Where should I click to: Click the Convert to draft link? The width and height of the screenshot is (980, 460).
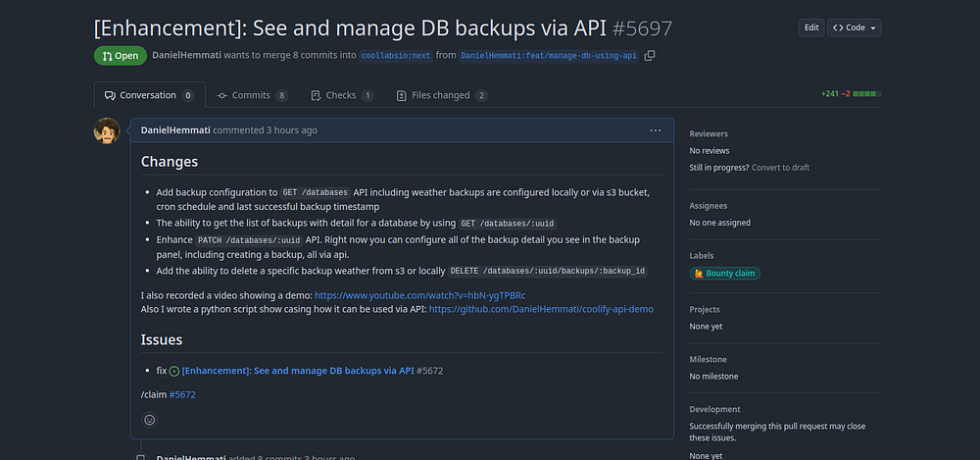780,168
